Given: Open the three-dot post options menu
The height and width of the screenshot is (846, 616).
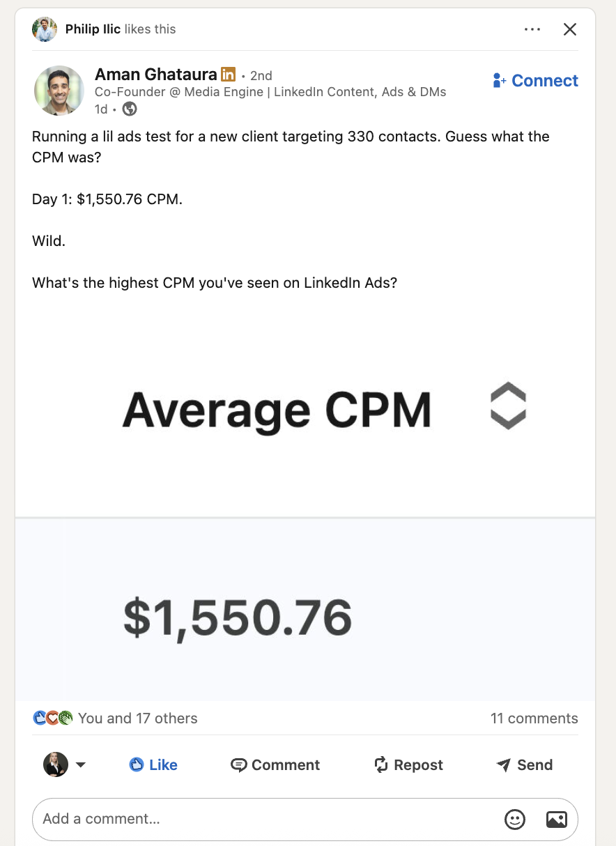Looking at the screenshot, I should pyautogui.click(x=532, y=29).
